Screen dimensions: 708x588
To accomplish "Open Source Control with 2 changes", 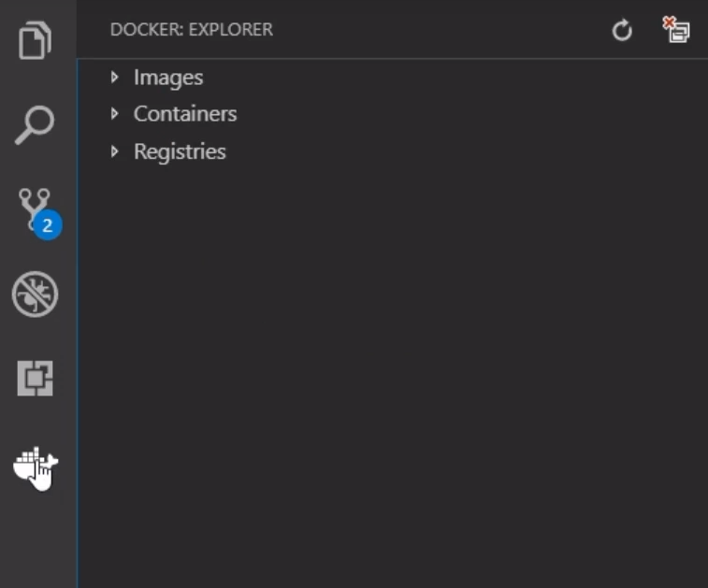I will point(39,213).
